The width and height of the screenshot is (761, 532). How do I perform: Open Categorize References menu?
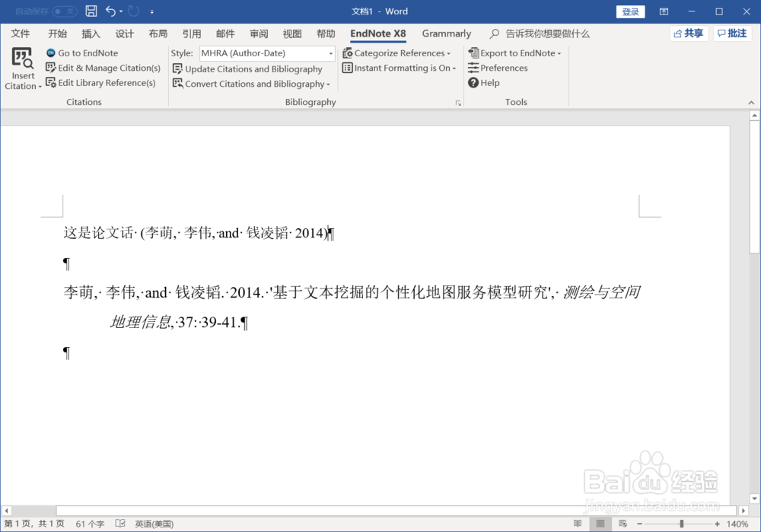(396, 53)
